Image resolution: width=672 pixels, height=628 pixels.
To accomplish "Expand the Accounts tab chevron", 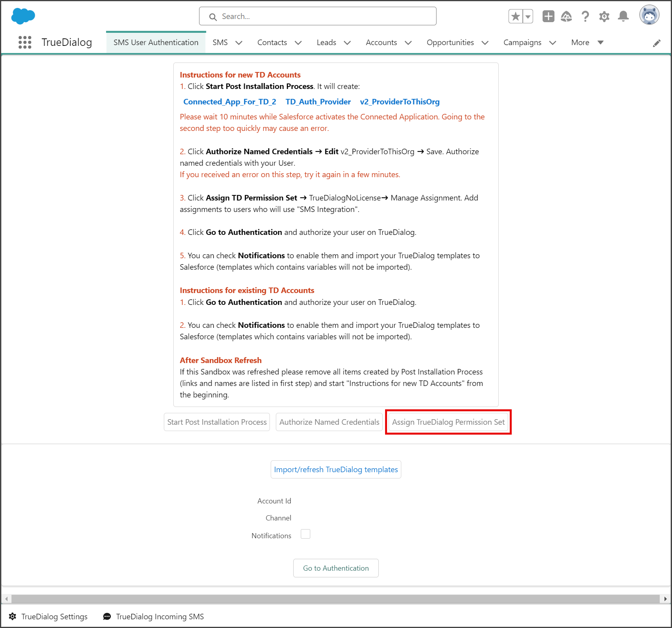I will (408, 43).
